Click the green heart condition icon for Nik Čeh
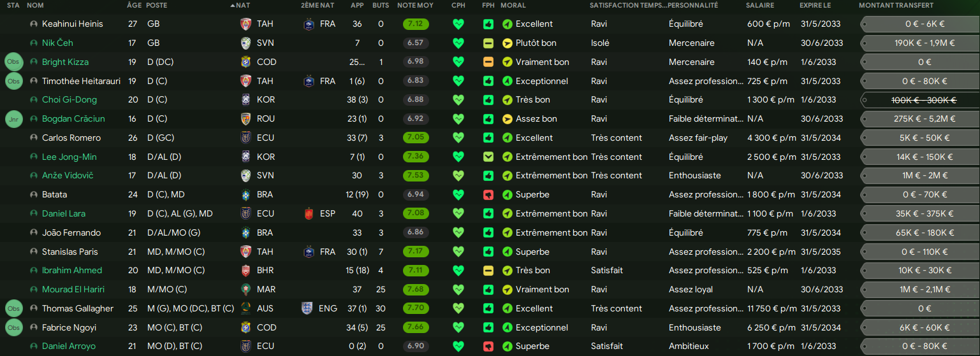The image size is (980, 356). pyautogui.click(x=458, y=43)
